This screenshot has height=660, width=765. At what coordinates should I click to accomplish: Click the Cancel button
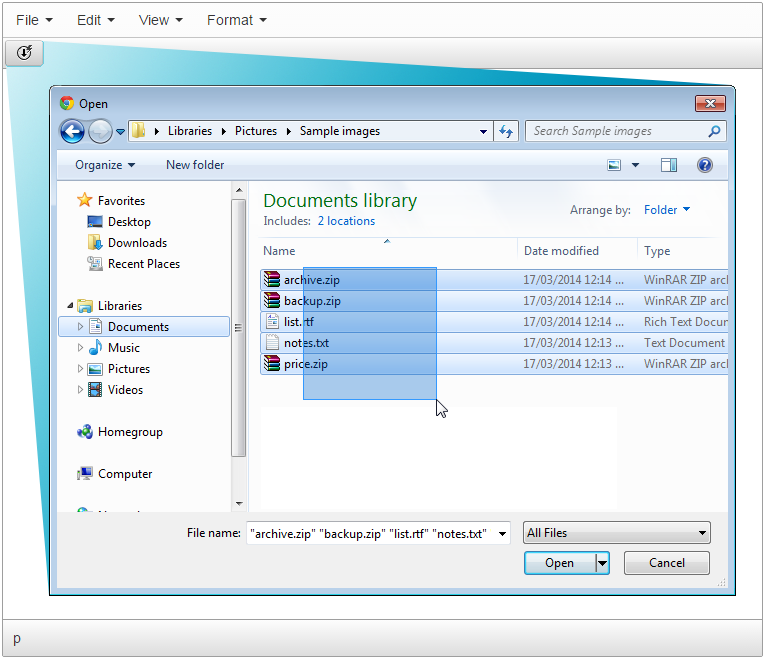666,563
